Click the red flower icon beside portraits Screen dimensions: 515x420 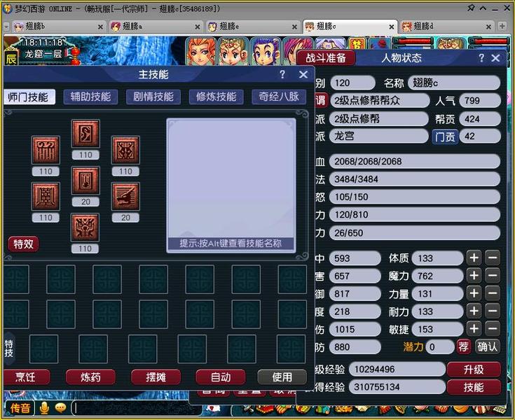point(380,44)
